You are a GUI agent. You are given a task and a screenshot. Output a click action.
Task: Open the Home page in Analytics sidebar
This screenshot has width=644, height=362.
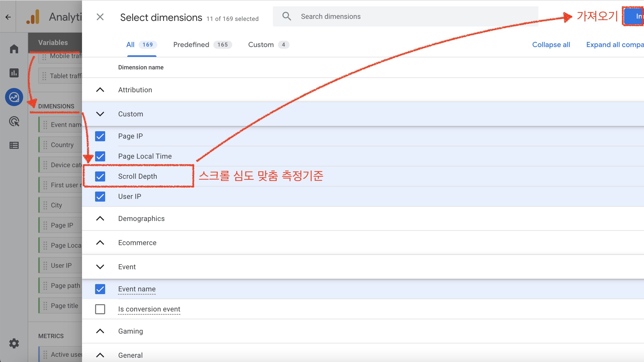[14, 49]
